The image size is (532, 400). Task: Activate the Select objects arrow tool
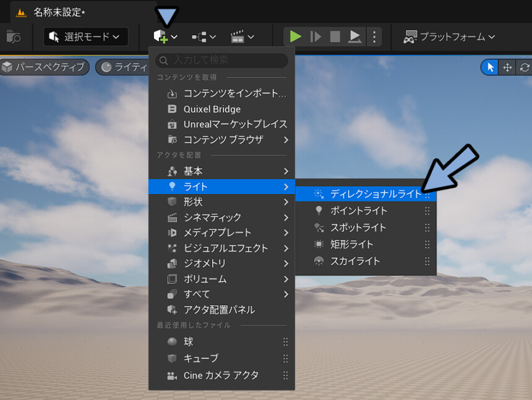[x=491, y=67]
